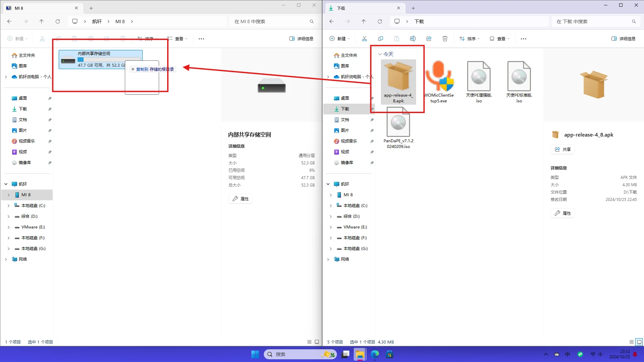Click the Cut icon in the Downloads toolbar
This screenshot has height=362, width=644.
pyautogui.click(x=364, y=39)
